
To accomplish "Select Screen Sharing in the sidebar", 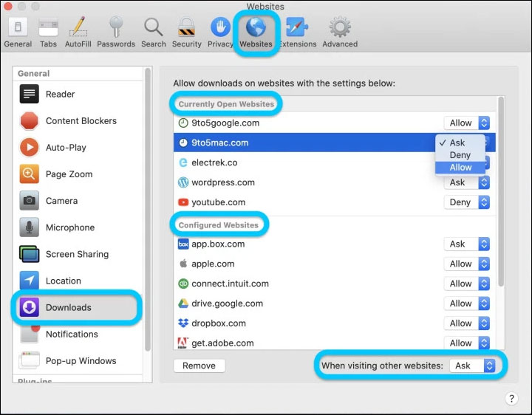I will coord(78,254).
